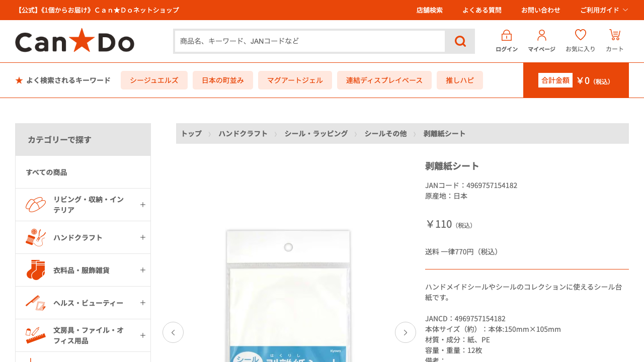Go to シールその他 breadcrumb link
Screen dimensions: 644x362
click(x=385, y=133)
